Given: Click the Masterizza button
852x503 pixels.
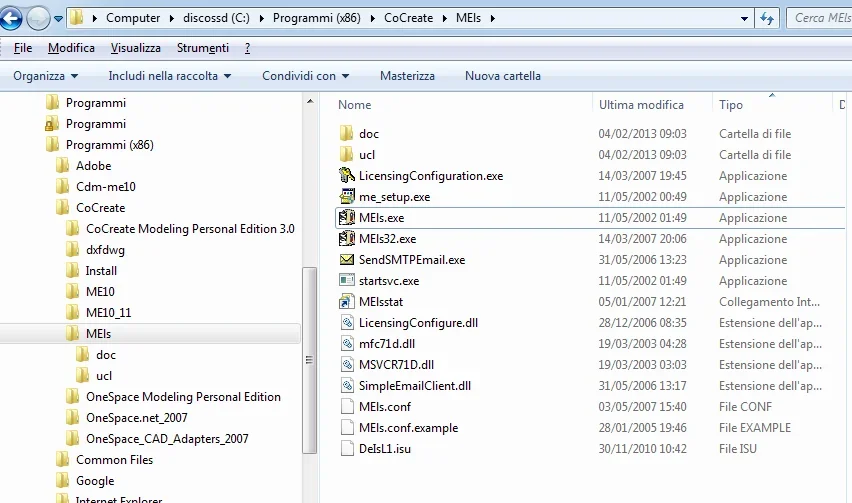Looking at the screenshot, I should [407, 76].
